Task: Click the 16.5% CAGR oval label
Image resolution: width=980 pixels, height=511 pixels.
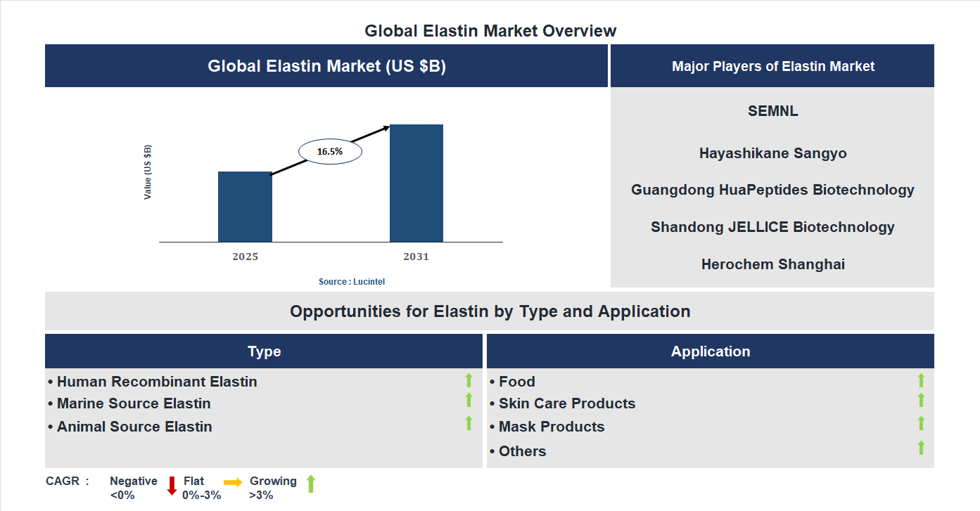Action: point(330,150)
